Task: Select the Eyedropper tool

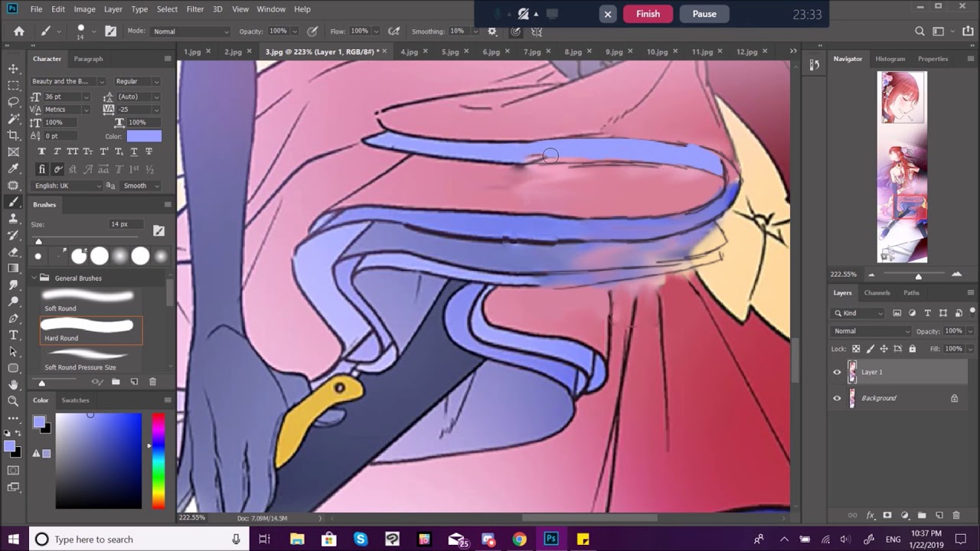Action: click(x=13, y=169)
